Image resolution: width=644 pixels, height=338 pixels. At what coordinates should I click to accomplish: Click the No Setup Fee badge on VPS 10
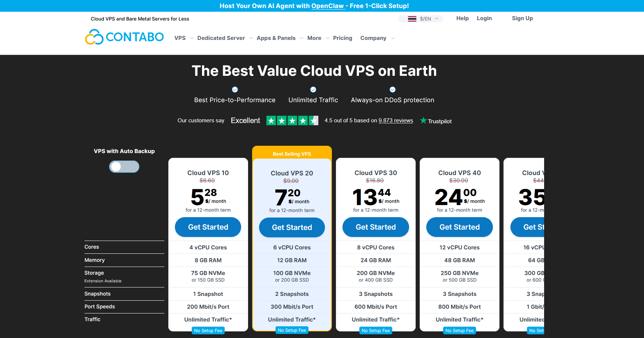click(x=208, y=331)
